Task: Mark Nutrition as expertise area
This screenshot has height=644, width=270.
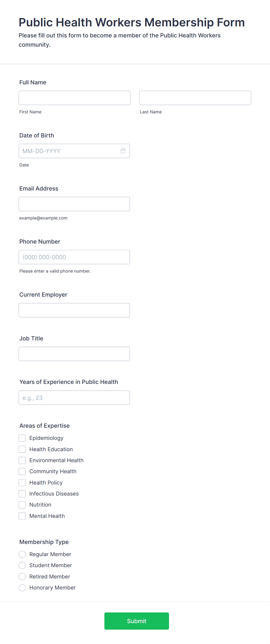Action: click(x=22, y=505)
